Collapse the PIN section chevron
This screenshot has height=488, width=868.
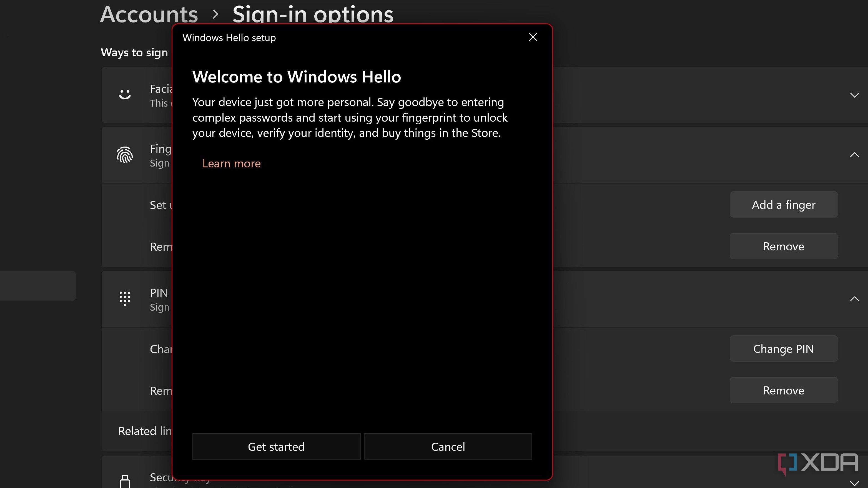pyautogui.click(x=854, y=299)
